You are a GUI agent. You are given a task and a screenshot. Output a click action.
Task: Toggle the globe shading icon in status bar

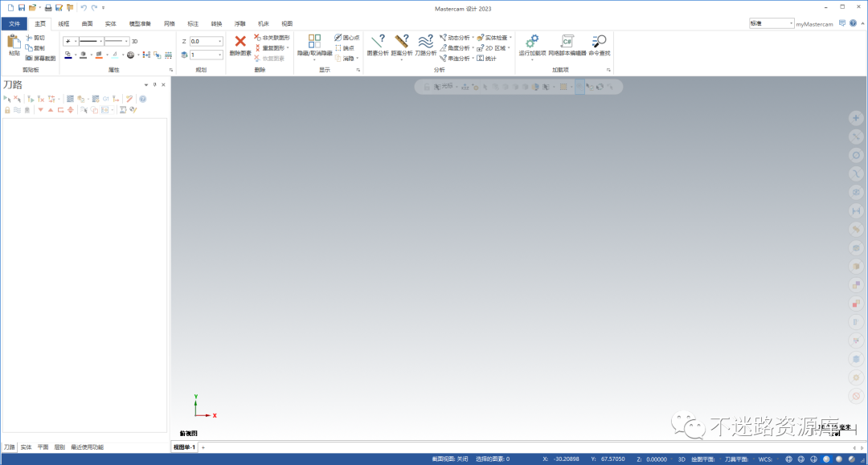789,459
